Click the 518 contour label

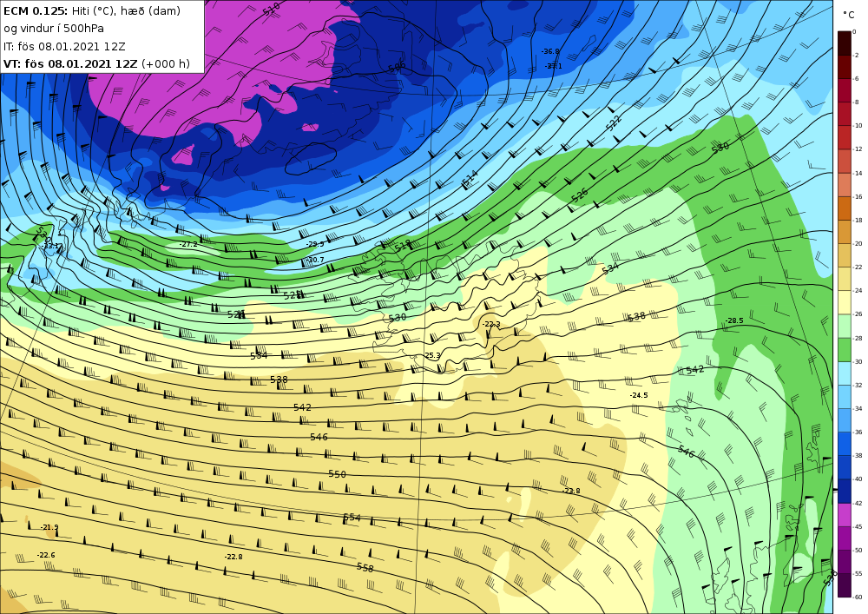pos(403,246)
